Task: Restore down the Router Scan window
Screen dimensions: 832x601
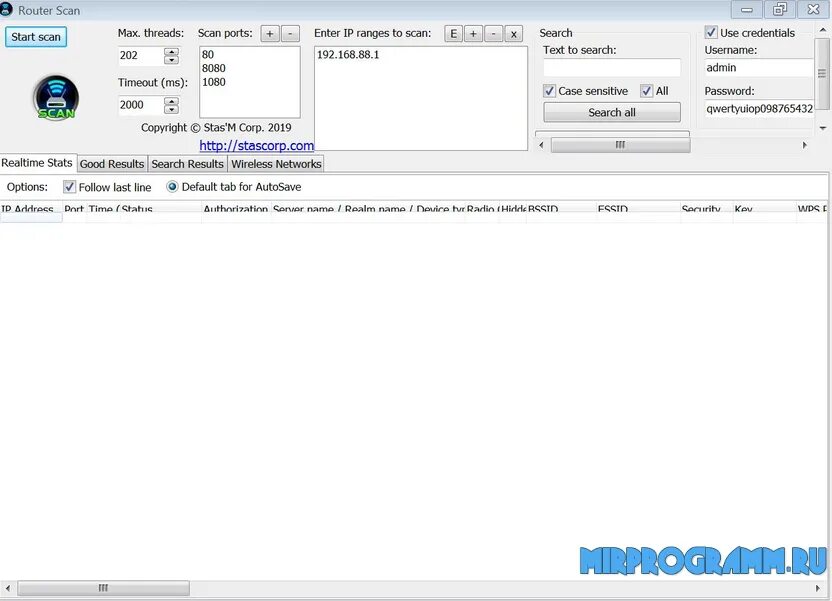Action: tap(780, 10)
